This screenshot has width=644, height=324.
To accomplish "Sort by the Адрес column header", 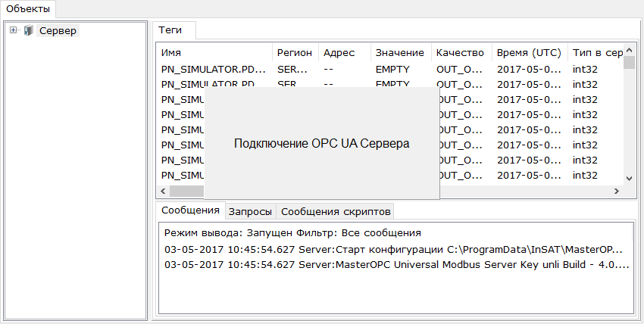I will pyautogui.click(x=345, y=53).
